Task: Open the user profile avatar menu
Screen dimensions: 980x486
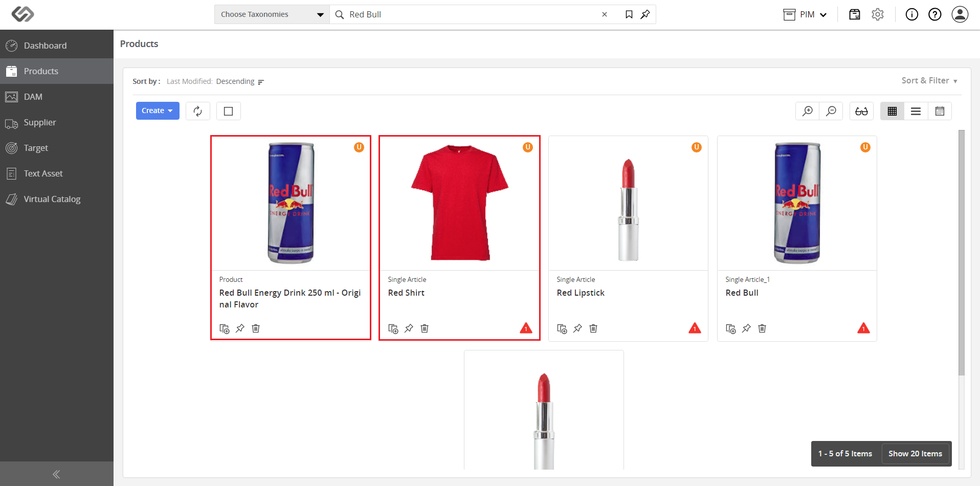Action: pyautogui.click(x=960, y=14)
